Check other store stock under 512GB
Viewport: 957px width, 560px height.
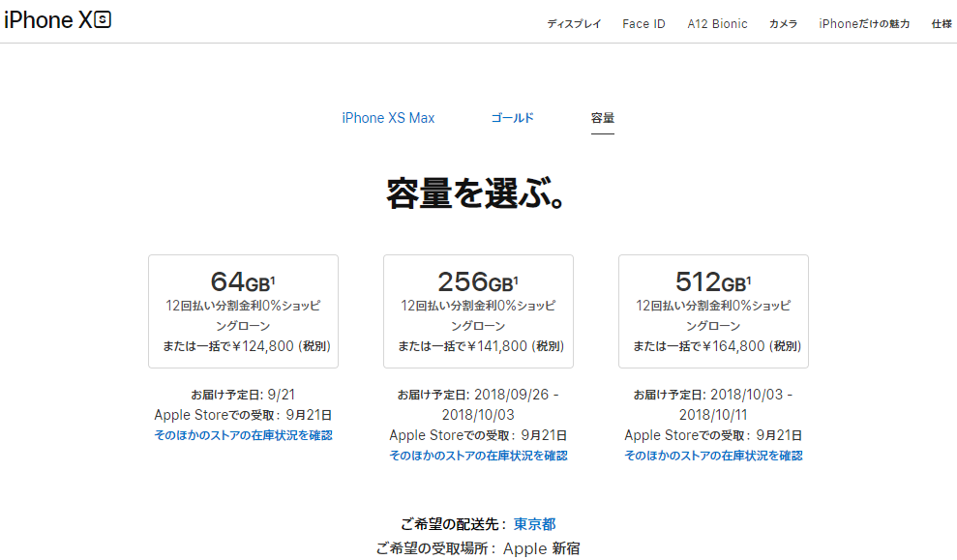pos(713,456)
